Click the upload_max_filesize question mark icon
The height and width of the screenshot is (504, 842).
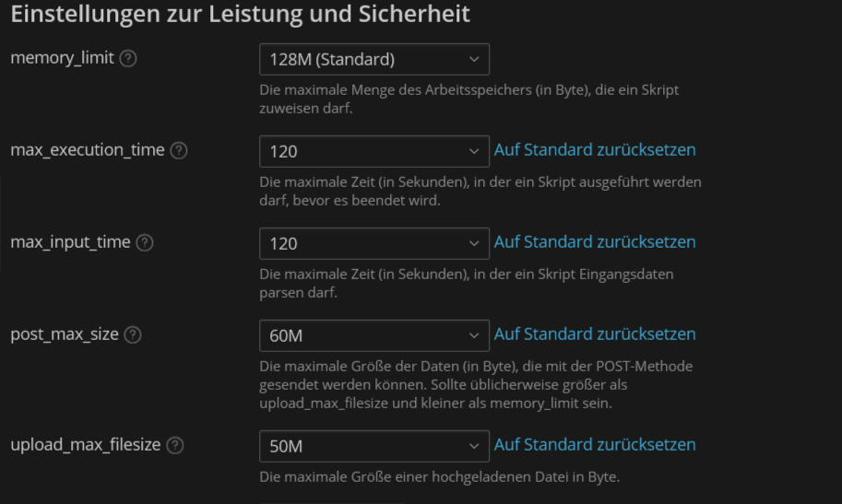174,445
